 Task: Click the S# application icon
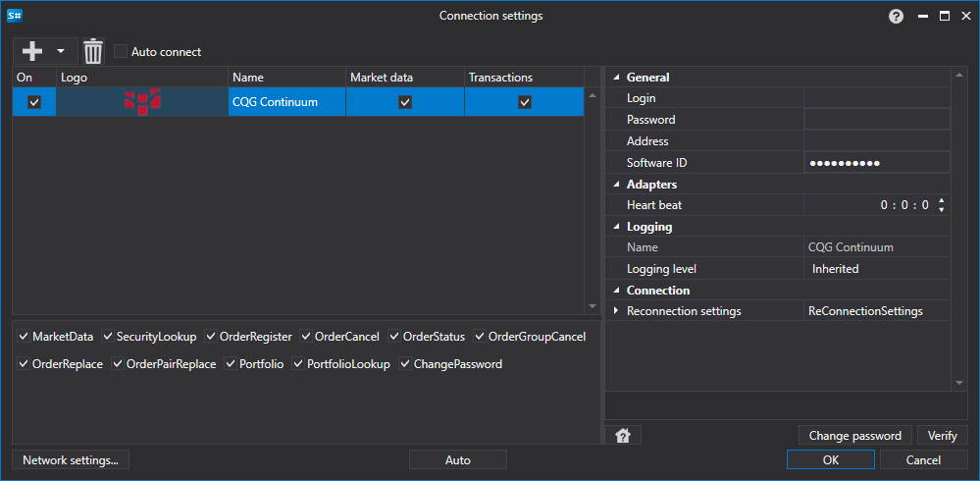[x=15, y=17]
